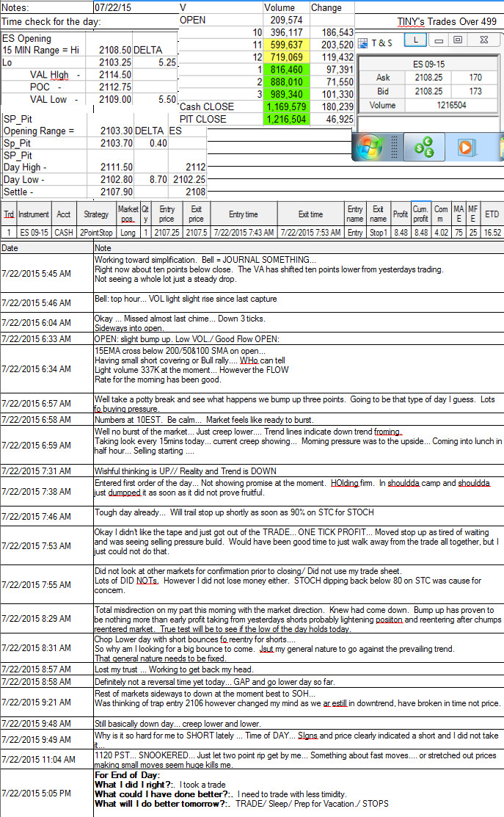
Task: Click the ETD column header
Action: click(x=492, y=214)
